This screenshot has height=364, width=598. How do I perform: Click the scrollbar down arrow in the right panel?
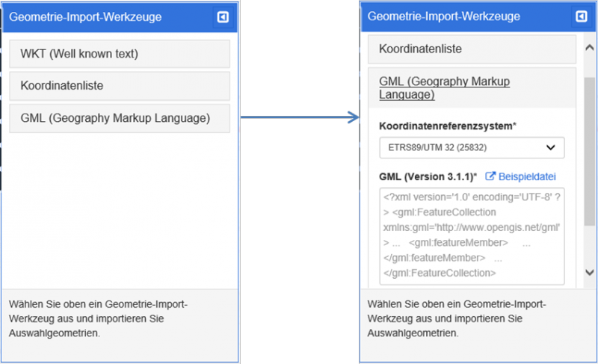[589, 273]
